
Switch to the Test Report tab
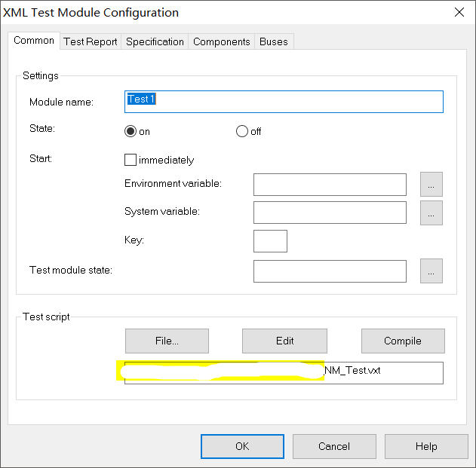coord(91,41)
